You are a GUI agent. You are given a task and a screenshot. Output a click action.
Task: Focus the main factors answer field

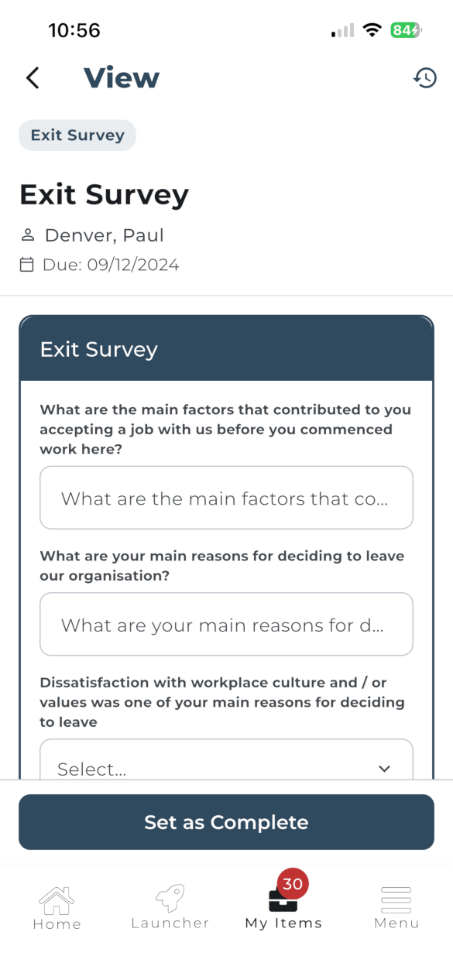[226, 498]
